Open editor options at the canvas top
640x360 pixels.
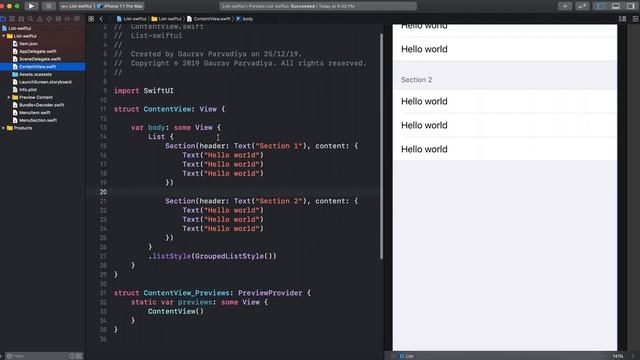pyautogui.click(x=622, y=19)
